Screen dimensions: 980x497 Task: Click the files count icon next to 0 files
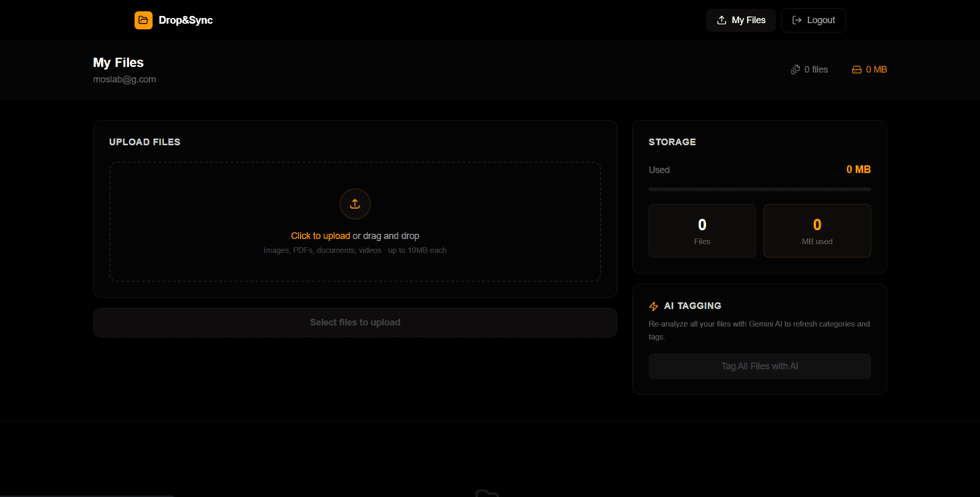(794, 69)
